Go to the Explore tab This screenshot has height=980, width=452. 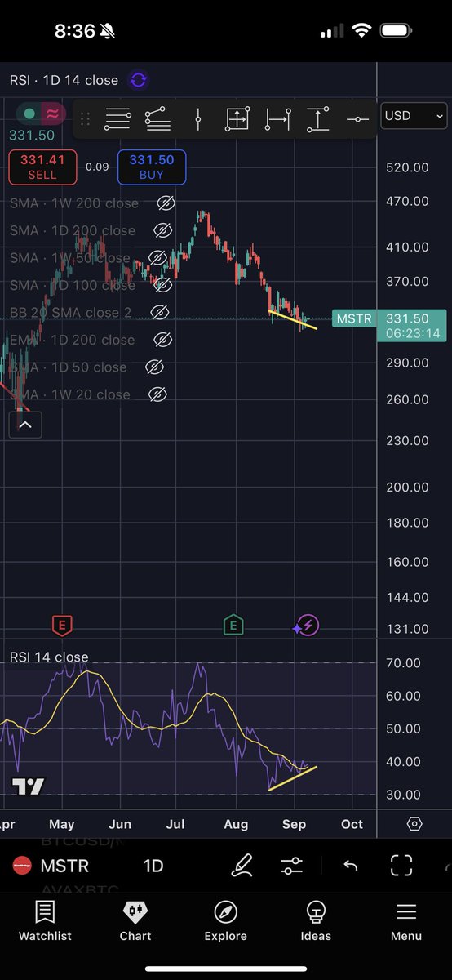[225, 921]
